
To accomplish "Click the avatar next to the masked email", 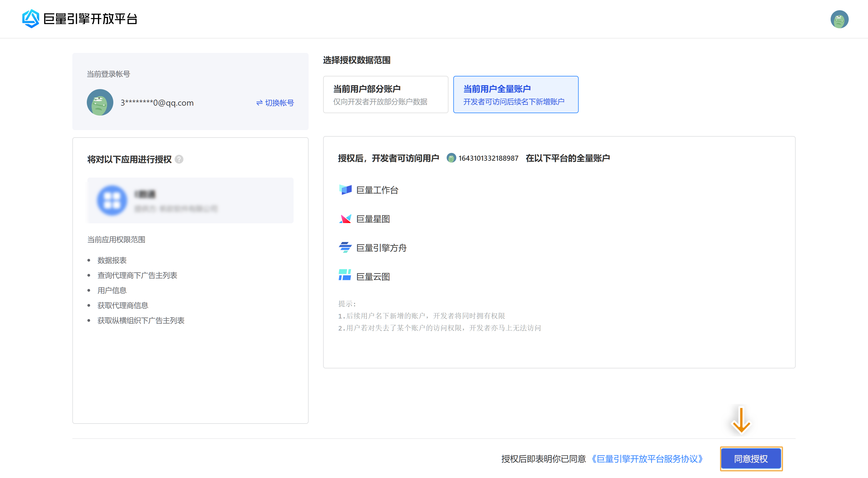I will [100, 102].
